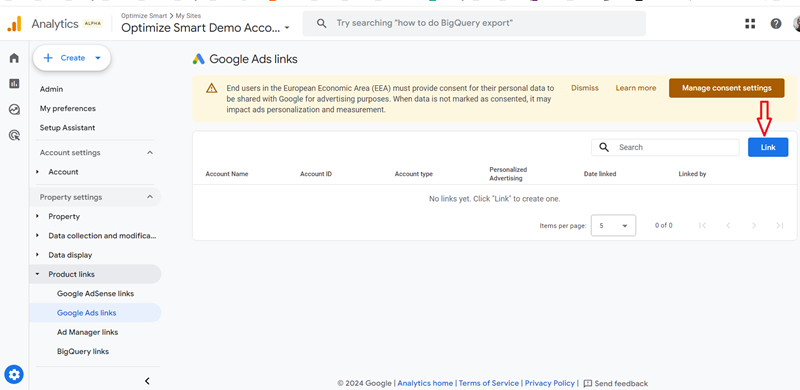
Task: Select Google AdSense links
Action: pos(95,294)
